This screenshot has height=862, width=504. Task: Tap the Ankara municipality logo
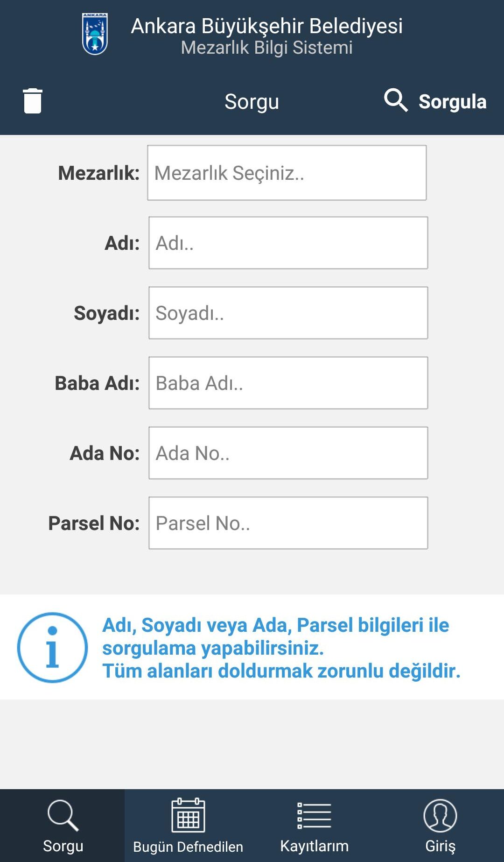point(95,34)
